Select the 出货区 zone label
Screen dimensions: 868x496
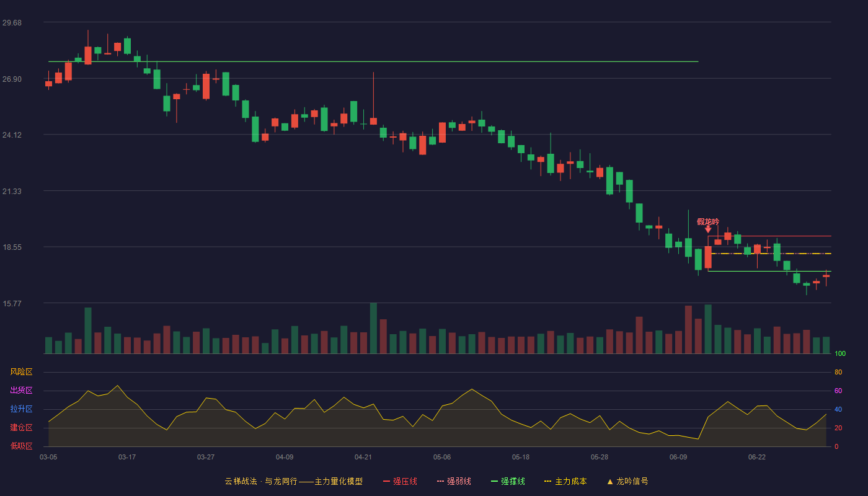click(x=22, y=391)
